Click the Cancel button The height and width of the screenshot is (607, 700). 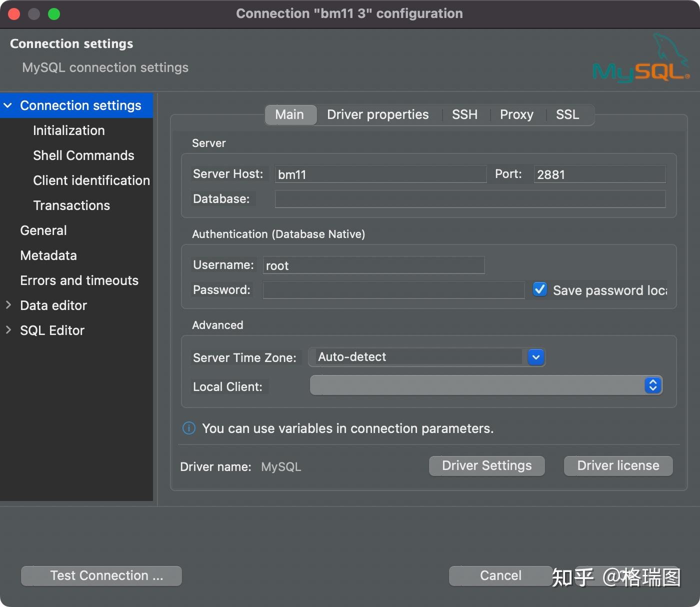tap(500, 575)
